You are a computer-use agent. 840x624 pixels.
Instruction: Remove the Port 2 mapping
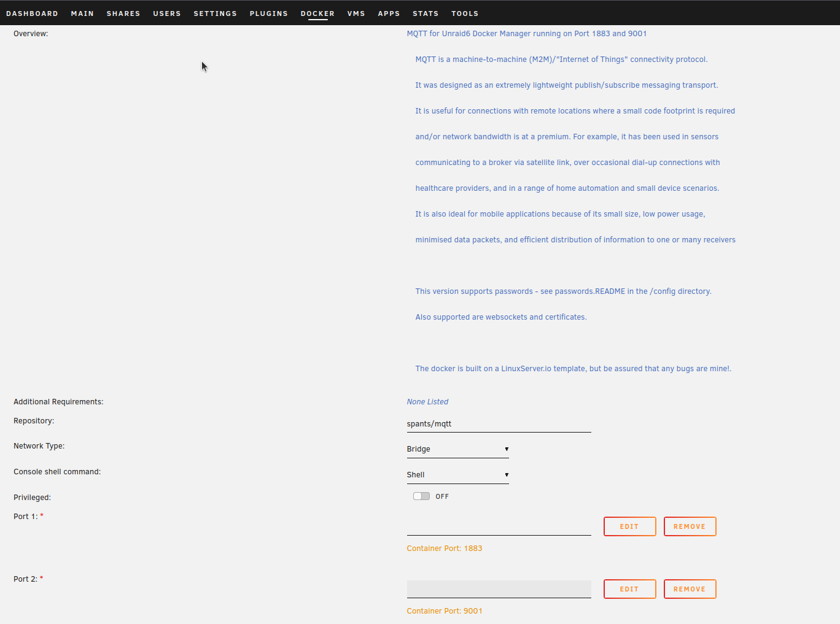point(690,589)
